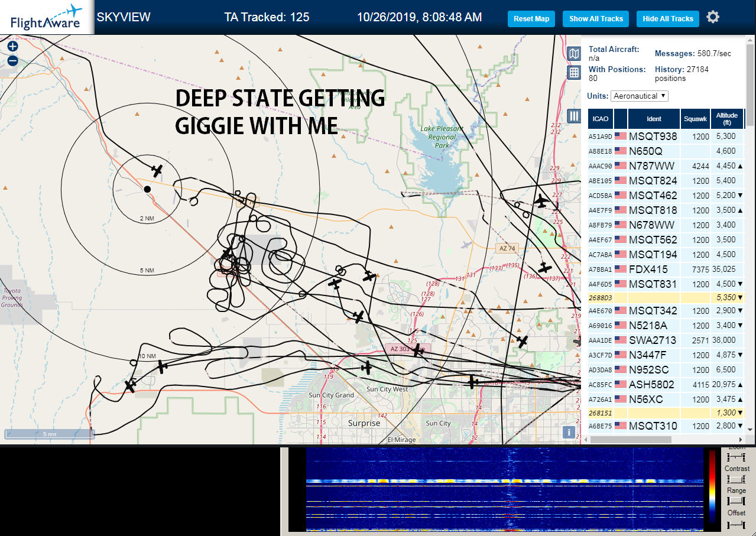
Task: Click the US flag in the N787WW row
Action: [x=621, y=165]
